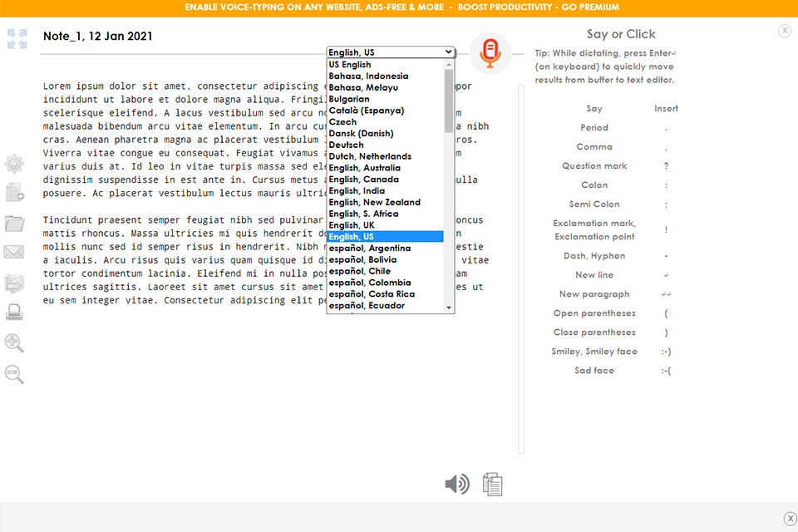
Task: Choose Bahasa, Melayu in the list
Action: coord(385,87)
